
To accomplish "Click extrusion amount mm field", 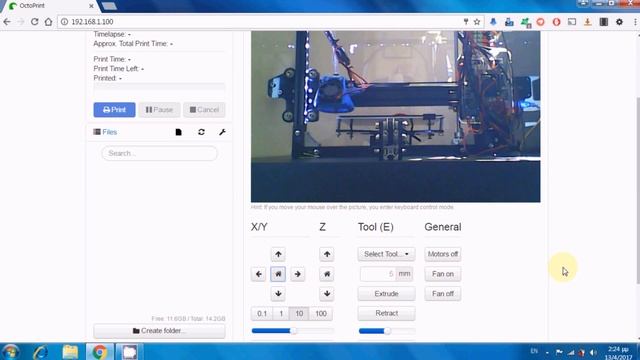I will tap(378, 274).
